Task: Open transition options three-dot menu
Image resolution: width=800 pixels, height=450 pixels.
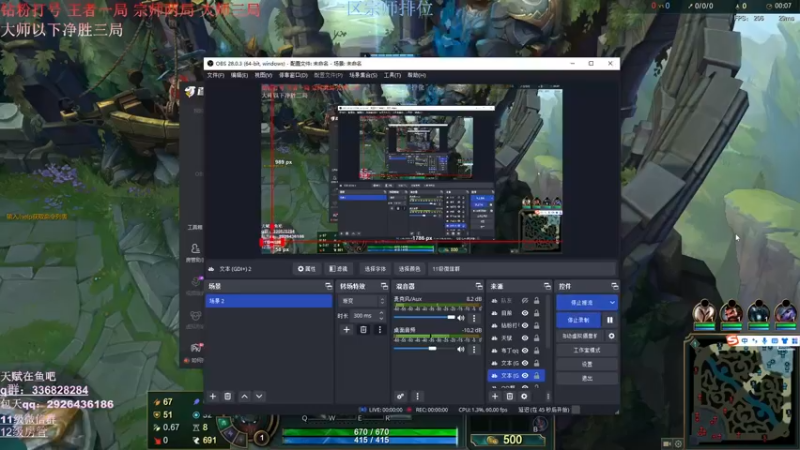Action: [380, 330]
